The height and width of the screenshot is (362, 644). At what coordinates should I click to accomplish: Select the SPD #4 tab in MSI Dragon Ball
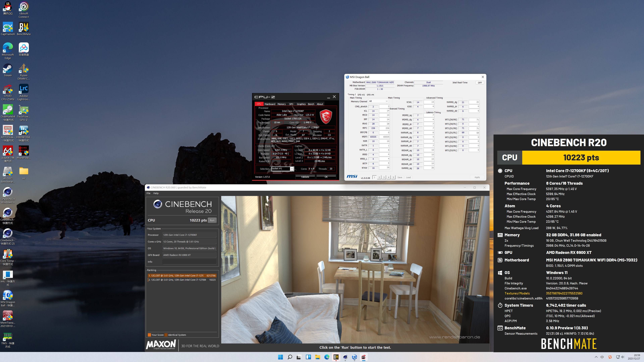[370, 95]
